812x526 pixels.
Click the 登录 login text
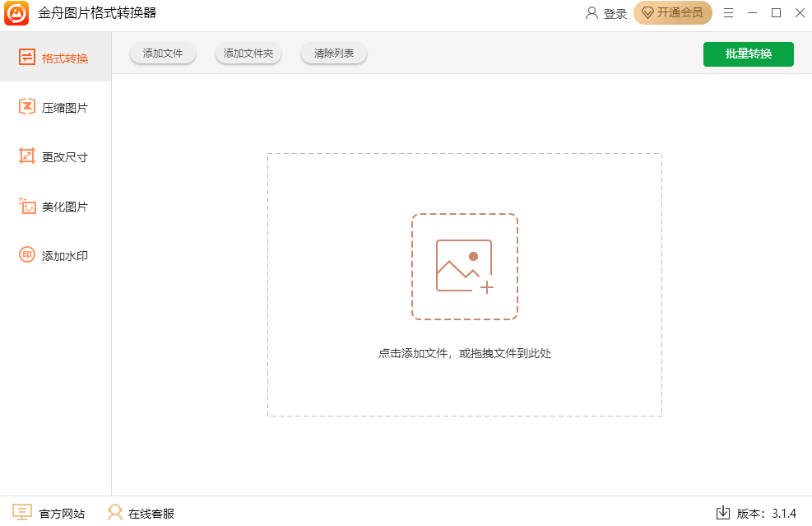tap(615, 14)
